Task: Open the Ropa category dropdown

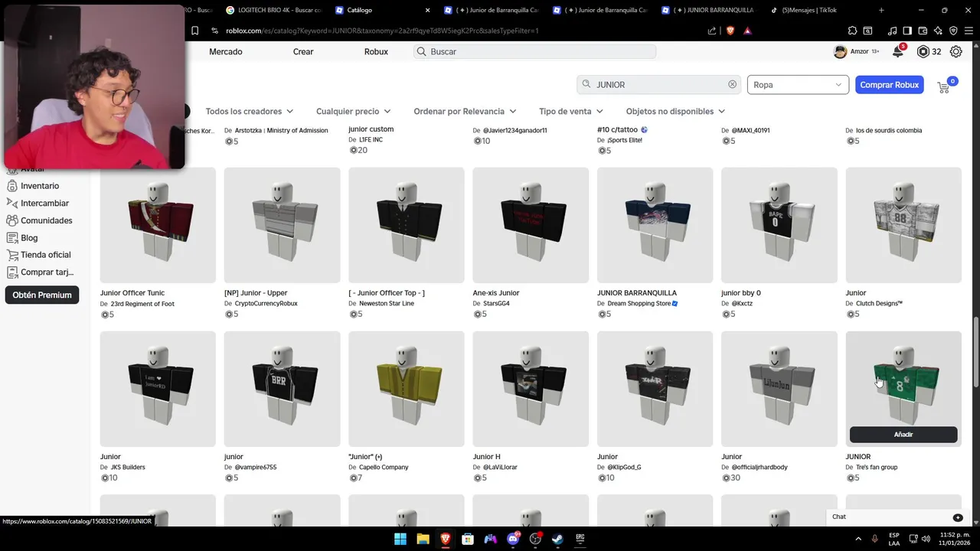Action: pyautogui.click(x=798, y=84)
